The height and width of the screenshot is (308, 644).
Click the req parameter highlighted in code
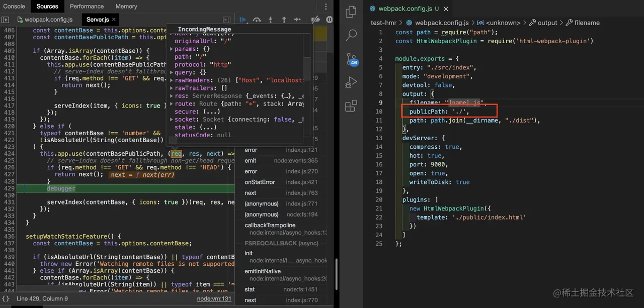pos(176,154)
